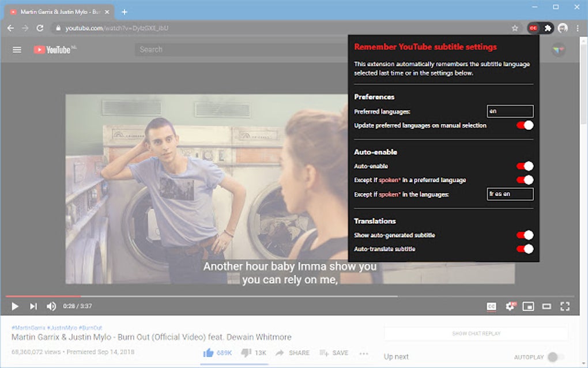Disable the Auto-enable subtitles switch

pos(525,166)
